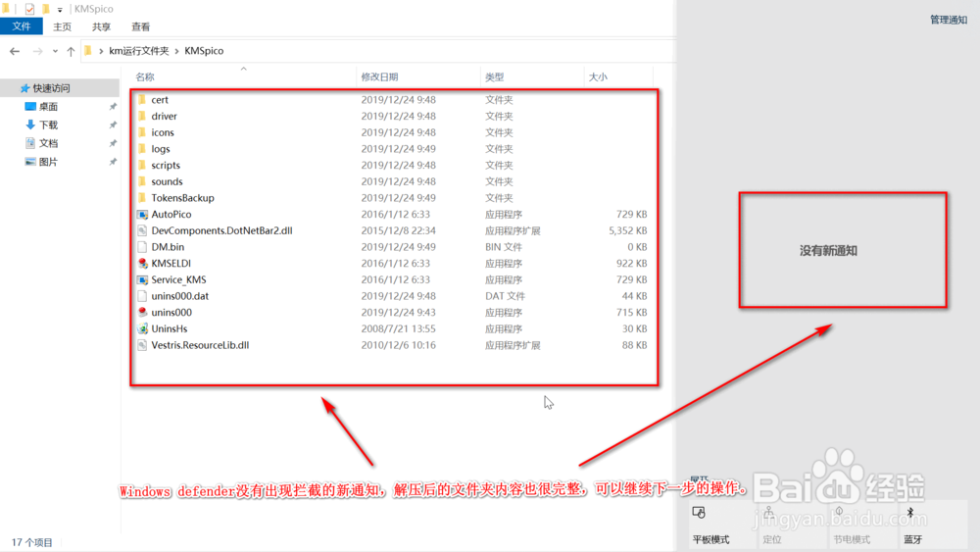Click the properties checkmark in title bar
This screenshot has width=980, height=552.
29,9
